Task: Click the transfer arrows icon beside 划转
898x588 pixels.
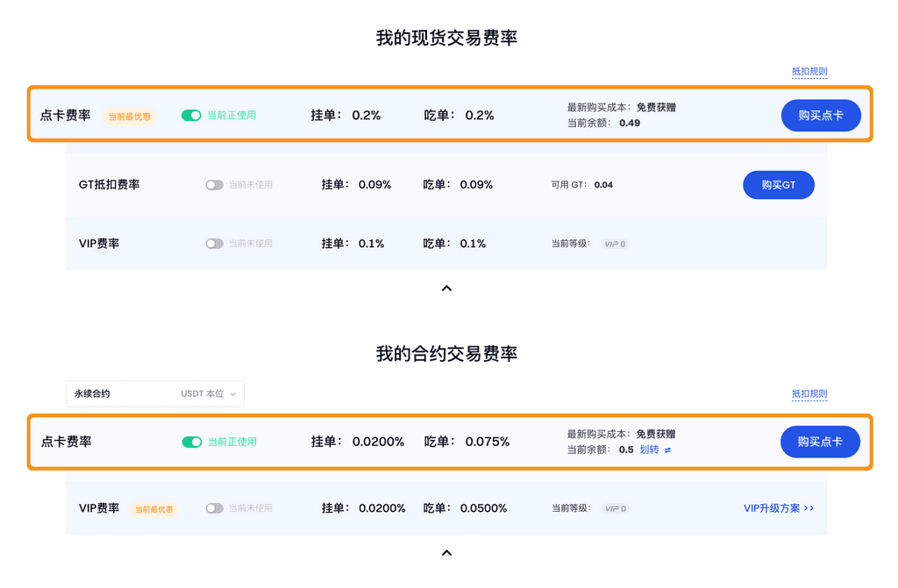Action: click(x=667, y=450)
